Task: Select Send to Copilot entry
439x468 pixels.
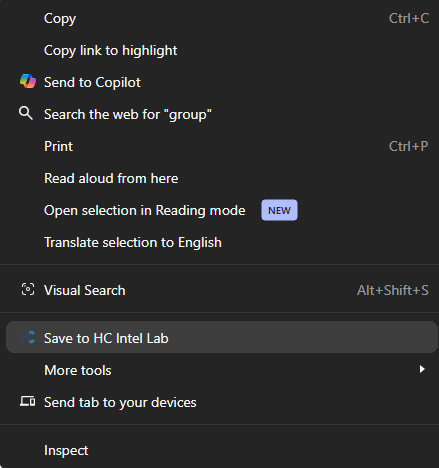Action: [x=219, y=82]
